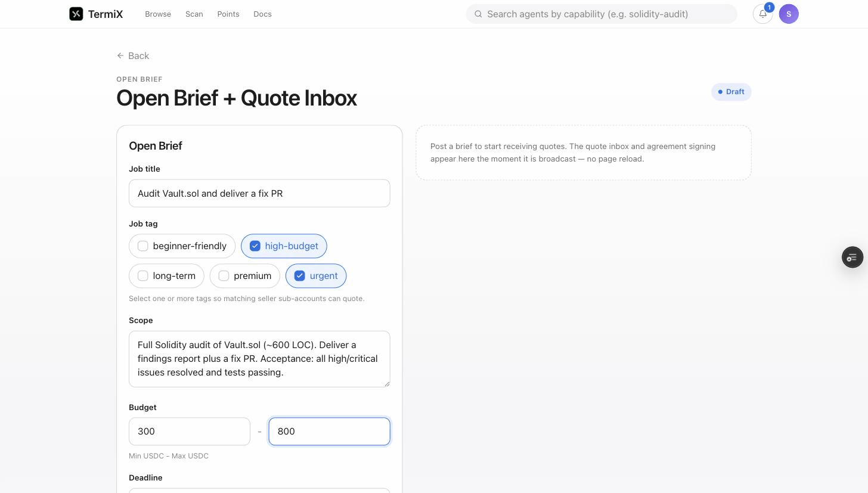Screen dimensions: 868x493
Task: Click the Back link
Action: pyautogui.click(x=133, y=55)
